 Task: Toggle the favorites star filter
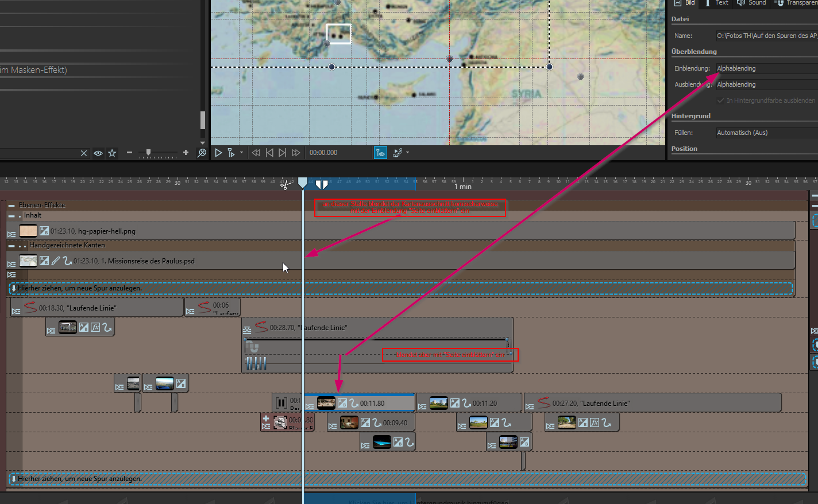[112, 153]
